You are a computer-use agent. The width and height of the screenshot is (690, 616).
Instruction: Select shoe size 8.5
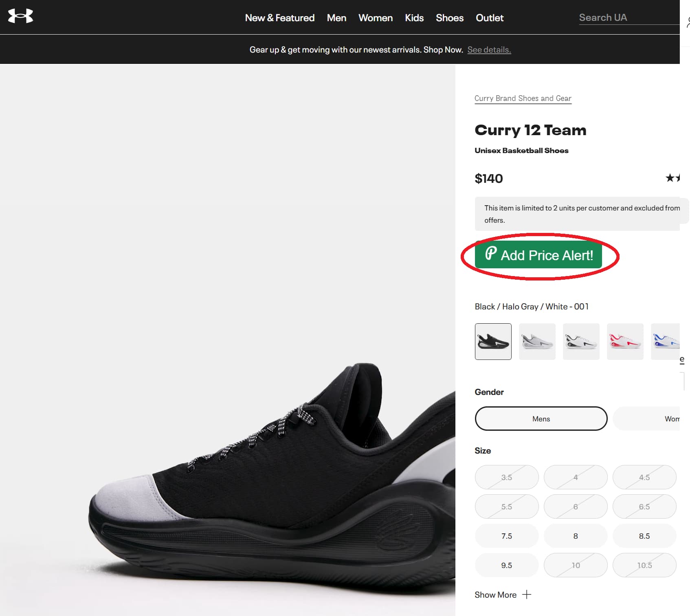tap(644, 536)
